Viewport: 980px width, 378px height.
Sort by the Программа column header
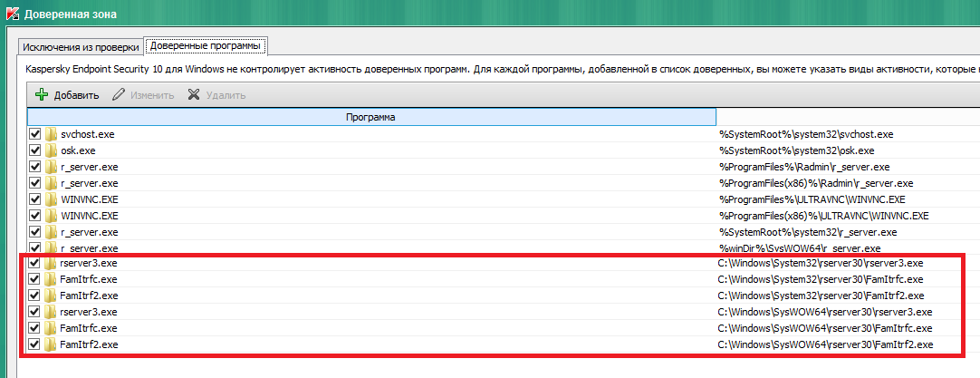coord(371,117)
